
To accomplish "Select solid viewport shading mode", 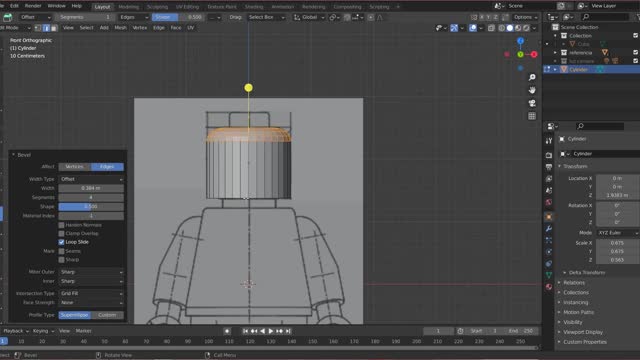I will click(x=510, y=28).
